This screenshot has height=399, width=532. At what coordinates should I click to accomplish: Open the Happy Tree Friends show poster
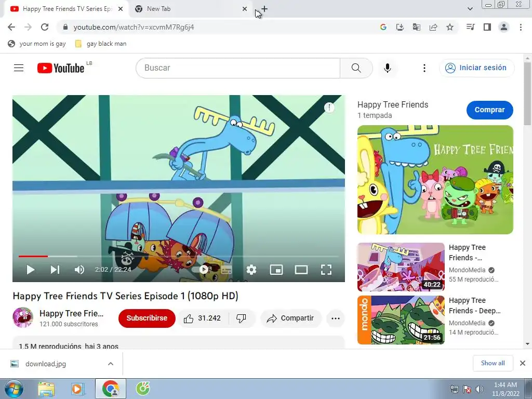pyautogui.click(x=435, y=180)
